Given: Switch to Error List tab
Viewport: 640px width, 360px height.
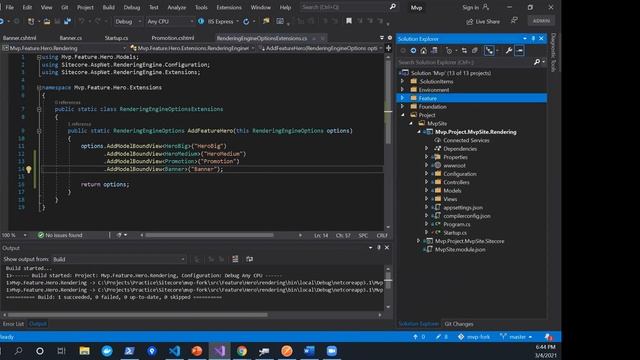Looking at the screenshot, I should click(13, 324).
